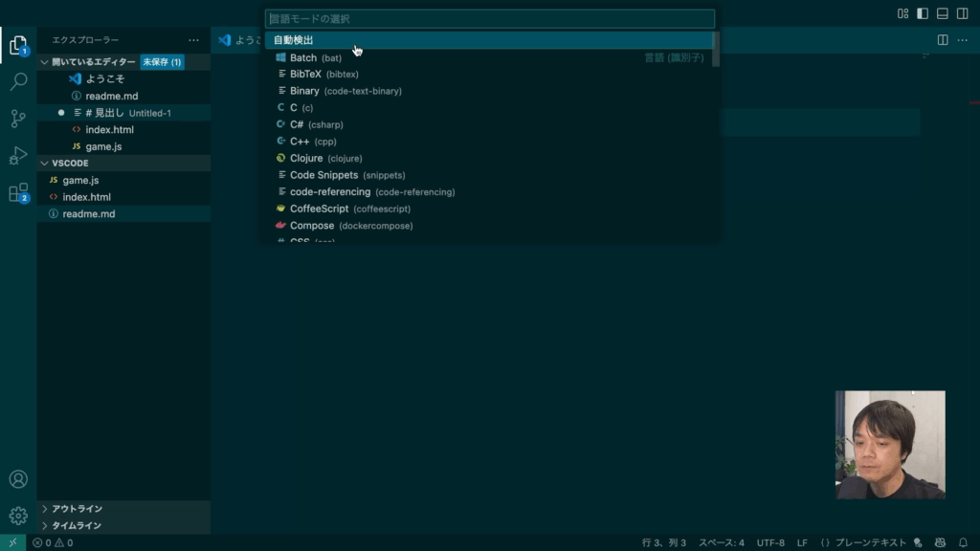
Task: Click the split editor right icon
Action: point(943,40)
